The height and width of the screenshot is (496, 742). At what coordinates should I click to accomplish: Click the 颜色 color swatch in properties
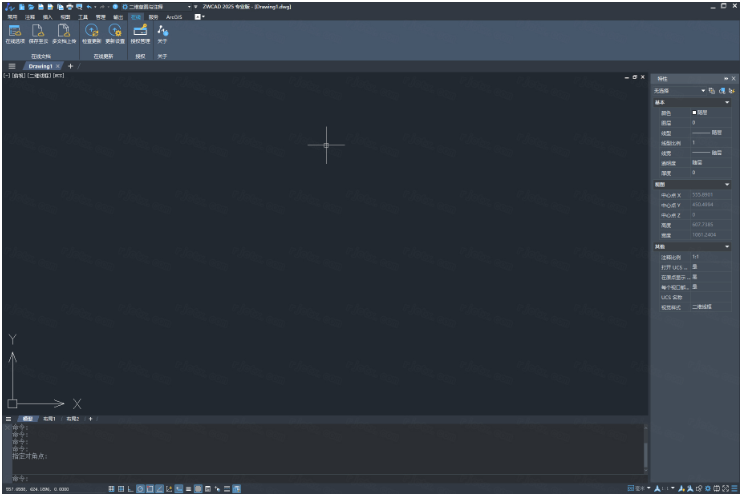coord(694,112)
